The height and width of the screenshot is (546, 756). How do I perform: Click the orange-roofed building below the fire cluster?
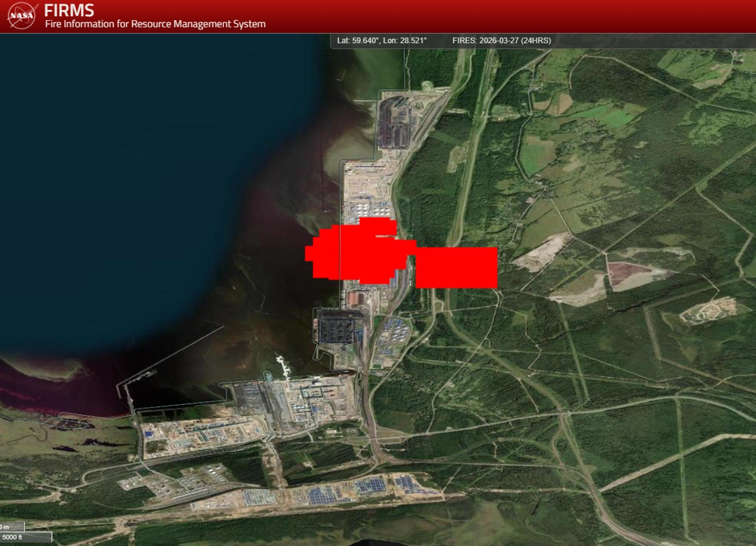[x=356, y=298]
